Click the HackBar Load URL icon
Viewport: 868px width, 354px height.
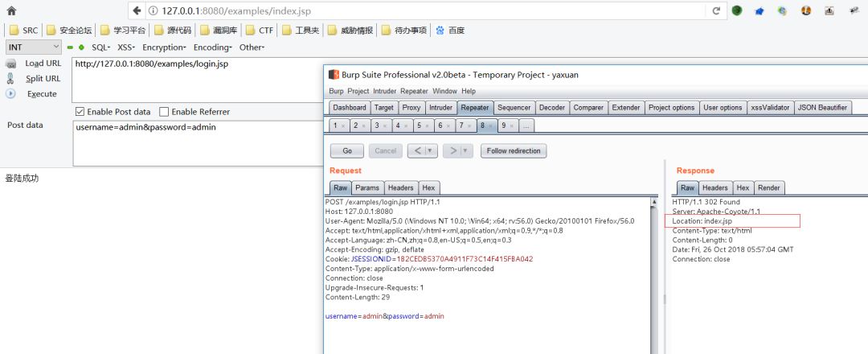[x=11, y=64]
